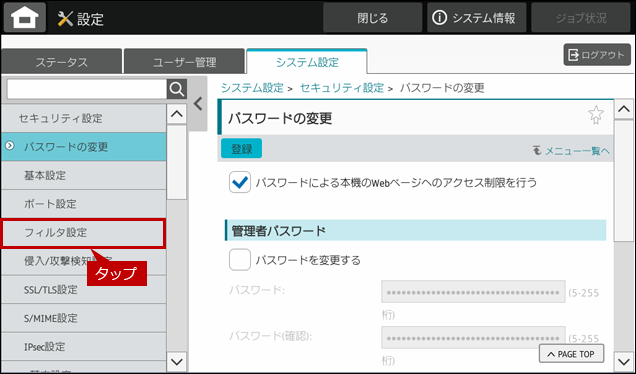Screen dimensions: 636x374
Task: Click the 登録 button
Action: 241,148
